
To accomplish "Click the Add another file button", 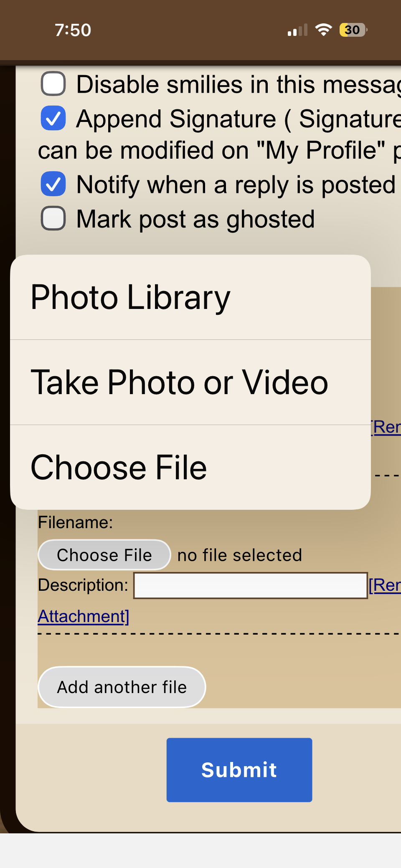I will pos(122,687).
